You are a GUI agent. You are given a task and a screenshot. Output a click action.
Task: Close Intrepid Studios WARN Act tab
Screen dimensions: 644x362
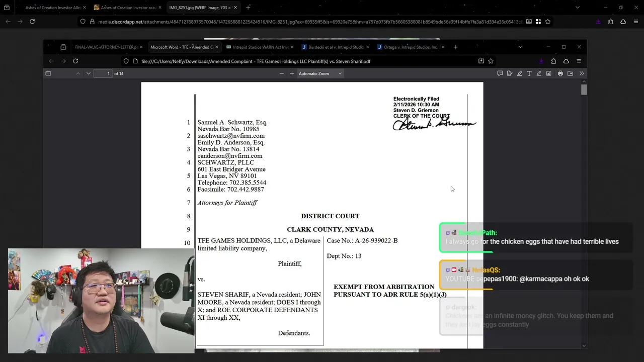292,47
